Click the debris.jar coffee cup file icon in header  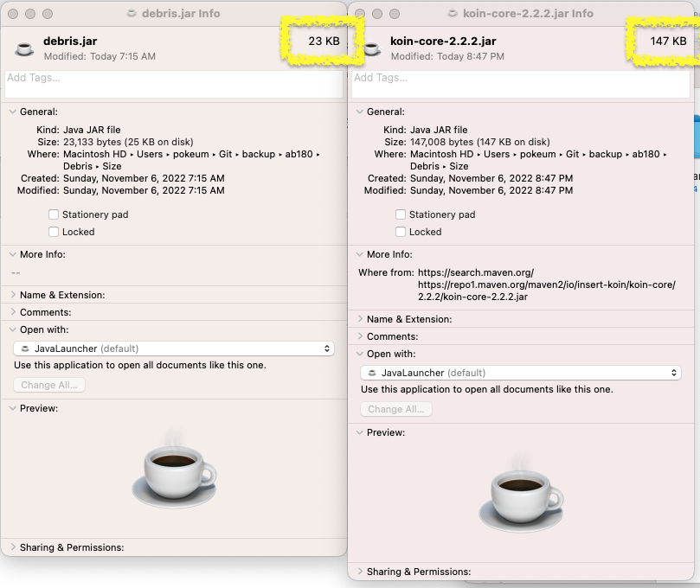(24, 48)
